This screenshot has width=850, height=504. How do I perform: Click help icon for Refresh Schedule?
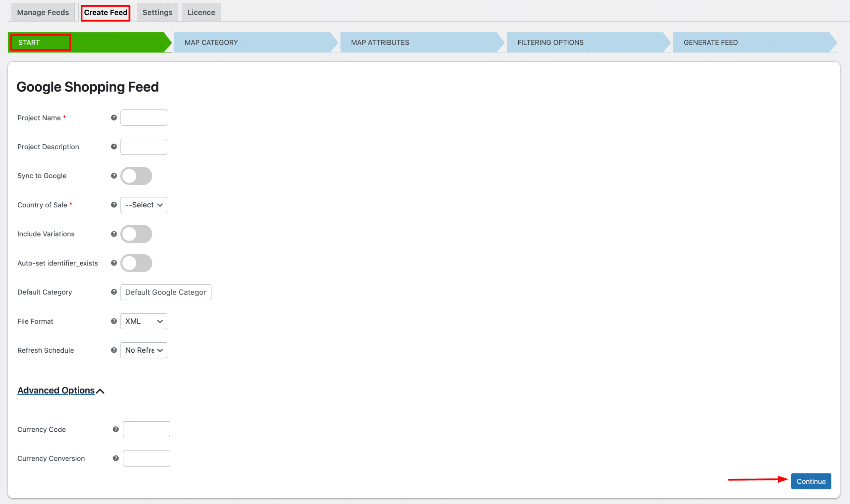114,350
